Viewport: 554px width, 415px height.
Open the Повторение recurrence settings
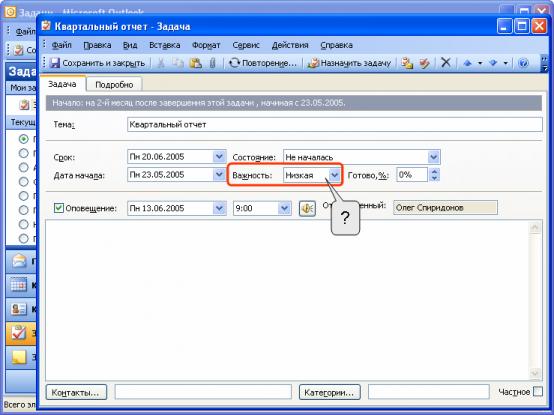[263, 63]
